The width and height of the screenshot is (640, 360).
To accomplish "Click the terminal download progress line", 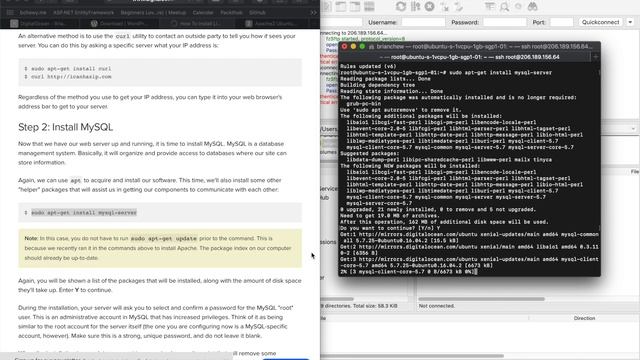I will click(x=408, y=271).
